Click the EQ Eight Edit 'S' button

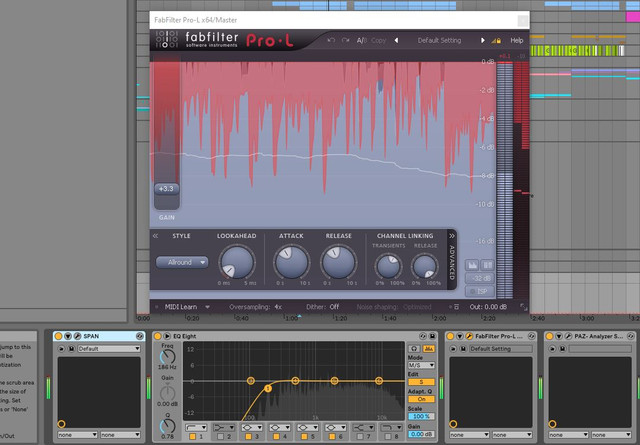[x=421, y=382]
